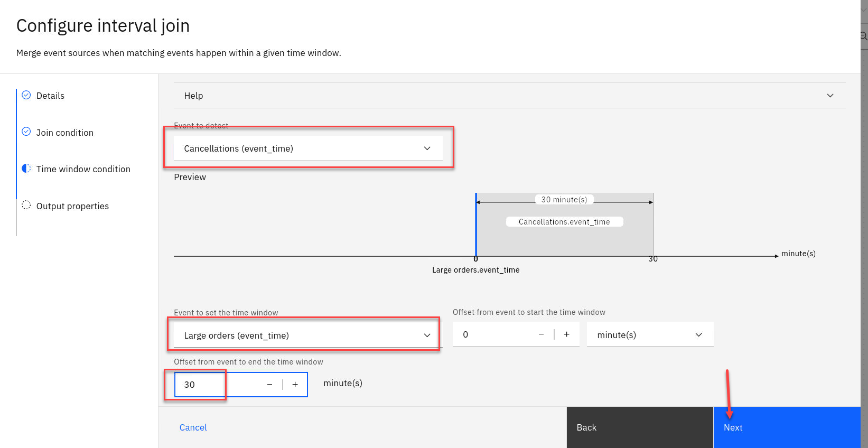The height and width of the screenshot is (448, 868).
Task: Go to the Join condition step
Action: coord(64,133)
